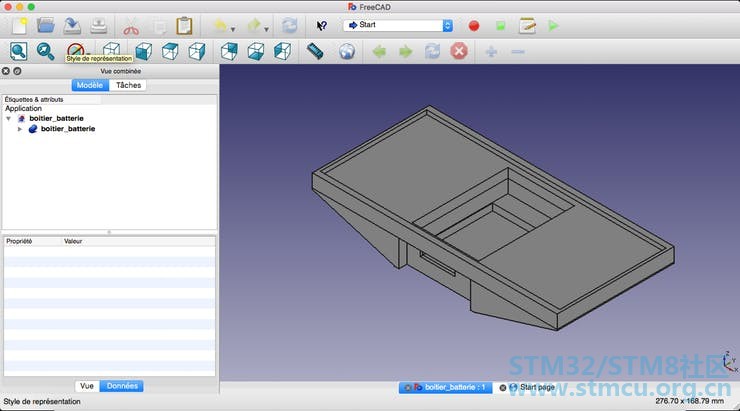Click the XYZ axis cross indicator
The image size is (740, 411).
pos(730,362)
